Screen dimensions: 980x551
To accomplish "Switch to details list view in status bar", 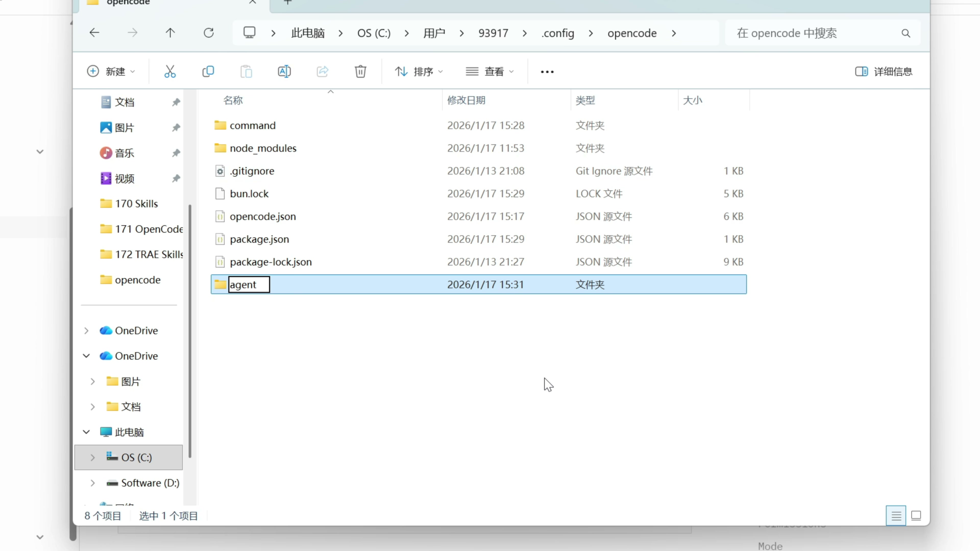I will 896,516.
